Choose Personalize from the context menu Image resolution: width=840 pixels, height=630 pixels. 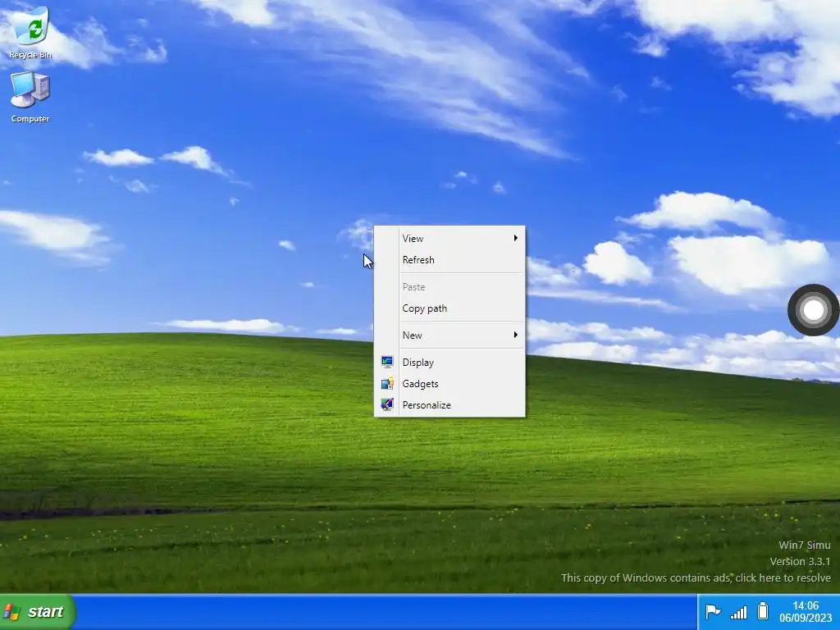pyautogui.click(x=450, y=405)
